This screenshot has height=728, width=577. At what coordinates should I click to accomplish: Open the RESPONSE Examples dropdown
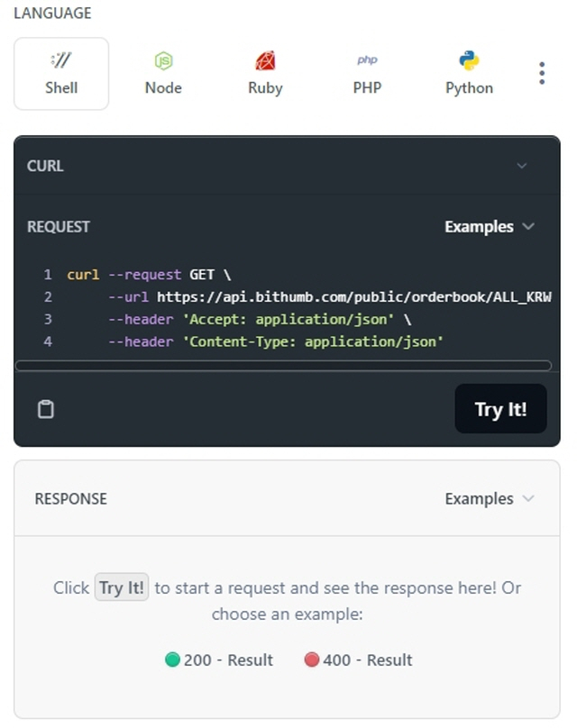click(490, 499)
